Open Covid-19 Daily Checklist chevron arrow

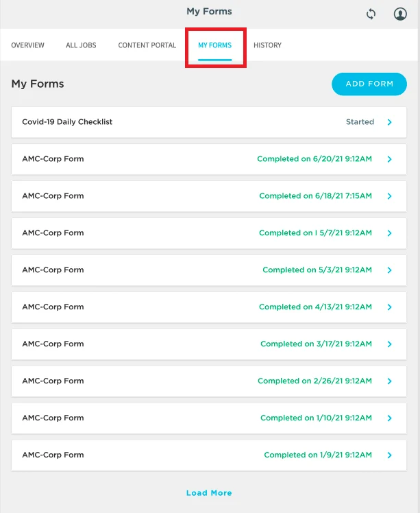click(389, 122)
